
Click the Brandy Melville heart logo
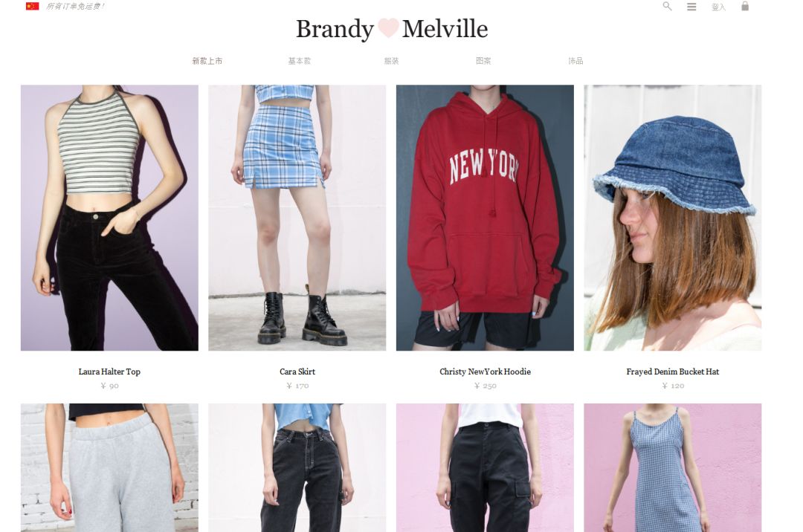(392, 29)
